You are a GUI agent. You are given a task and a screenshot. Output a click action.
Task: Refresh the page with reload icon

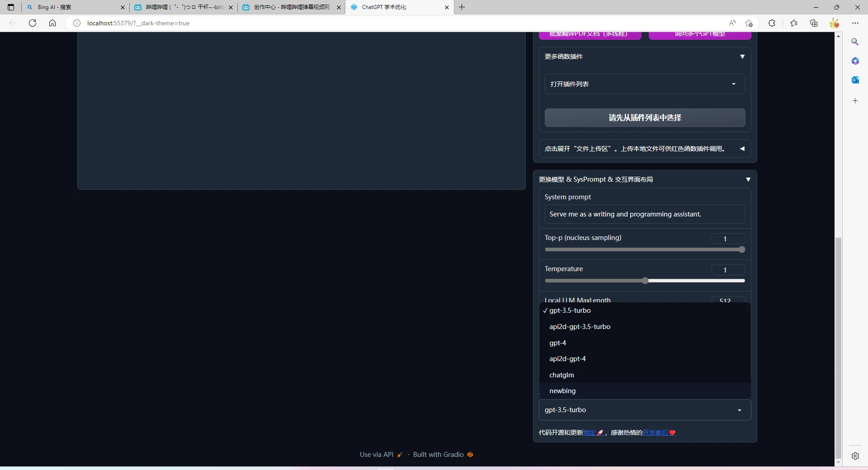[x=33, y=23]
